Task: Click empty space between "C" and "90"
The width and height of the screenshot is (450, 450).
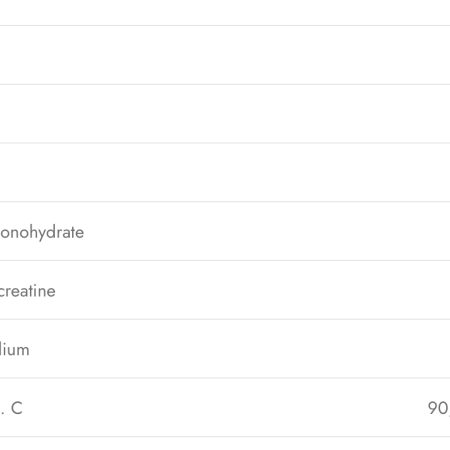Action: pyautogui.click(x=225, y=408)
